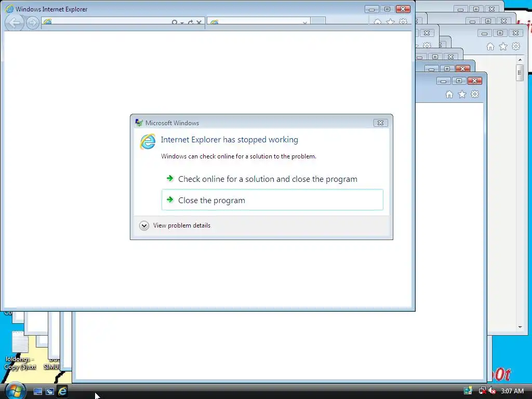Minimize the 'Windows Internet Explorer' front window
The image size is (532, 399).
click(x=372, y=9)
